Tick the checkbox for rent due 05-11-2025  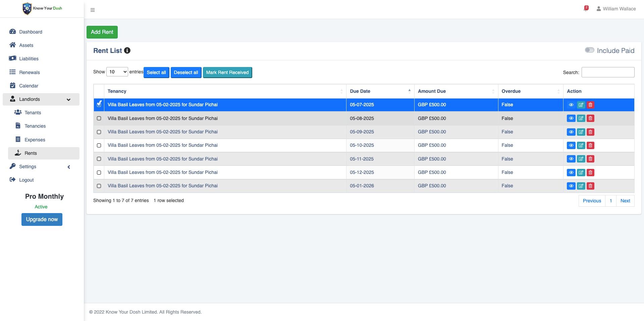[x=99, y=159]
